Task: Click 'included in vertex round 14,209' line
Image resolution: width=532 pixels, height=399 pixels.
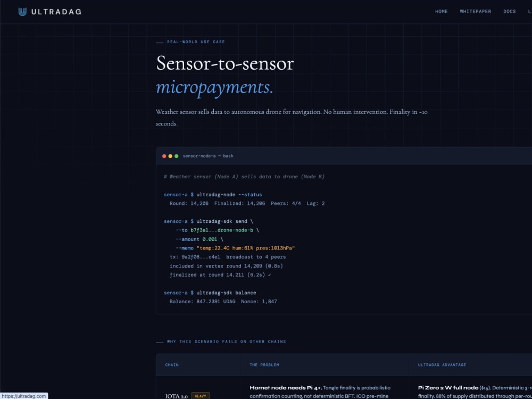Action: (226, 266)
